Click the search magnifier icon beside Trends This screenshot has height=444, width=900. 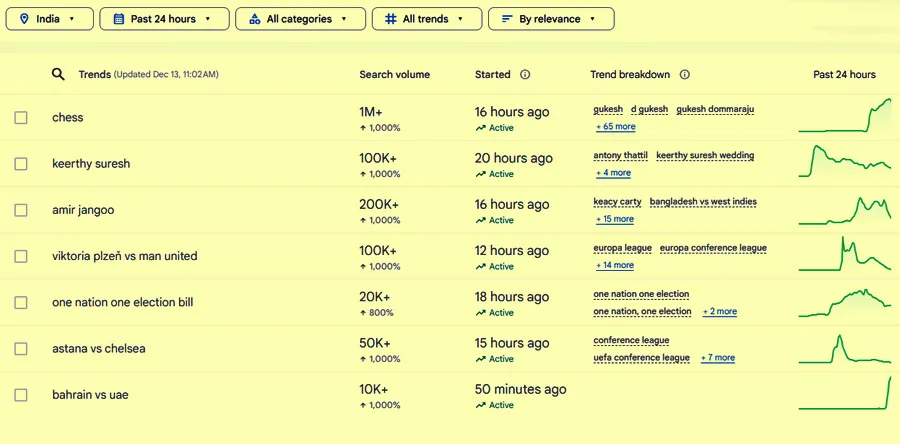pos(58,74)
